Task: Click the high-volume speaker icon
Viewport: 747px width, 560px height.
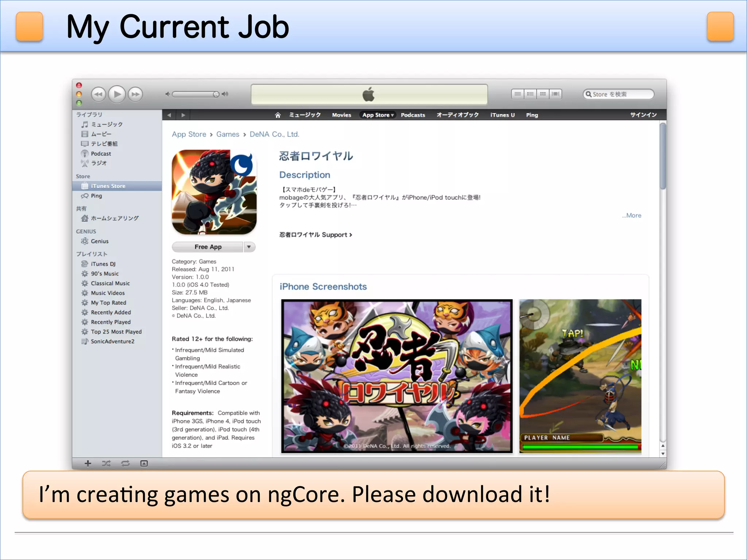Action: click(225, 94)
